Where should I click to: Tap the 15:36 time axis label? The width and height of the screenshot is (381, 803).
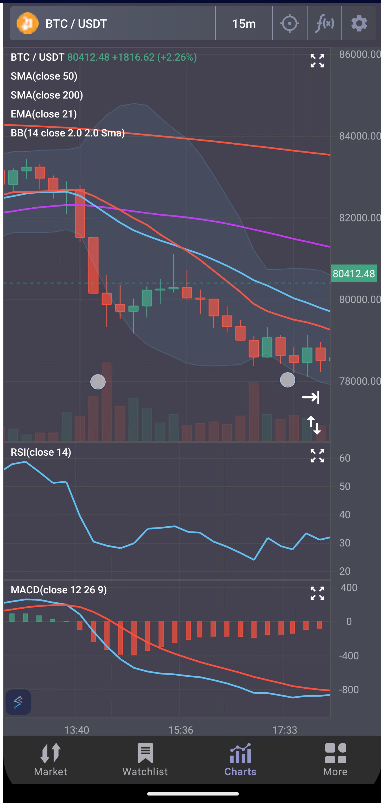(180, 729)
